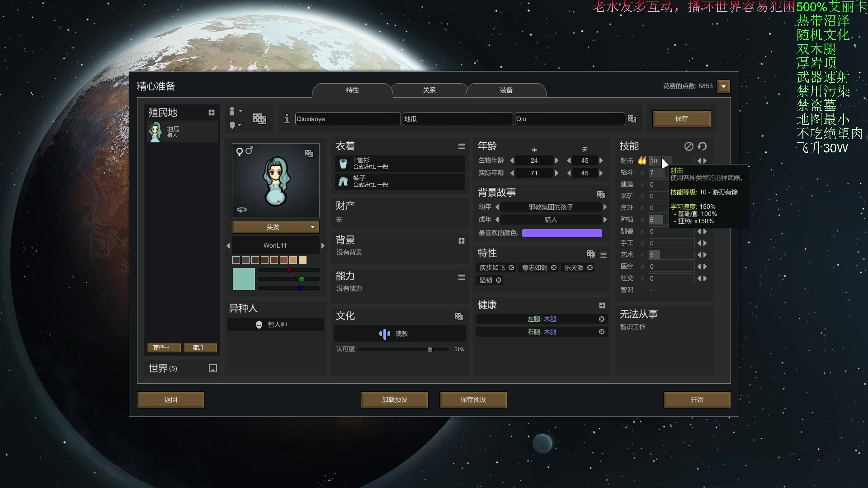The height and width of the screenshot is (488, 868).
Task: Select the 裤子 apparel row
Action: pyautogui.click(x=400, y=182)
